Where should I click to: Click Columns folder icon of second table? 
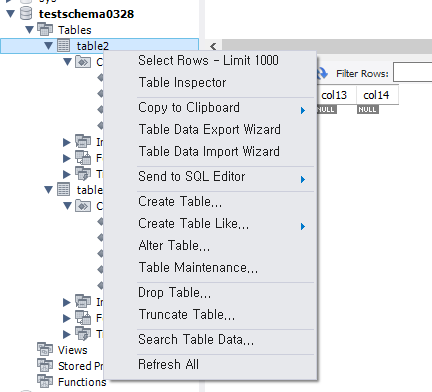click(x=83, y=206)
